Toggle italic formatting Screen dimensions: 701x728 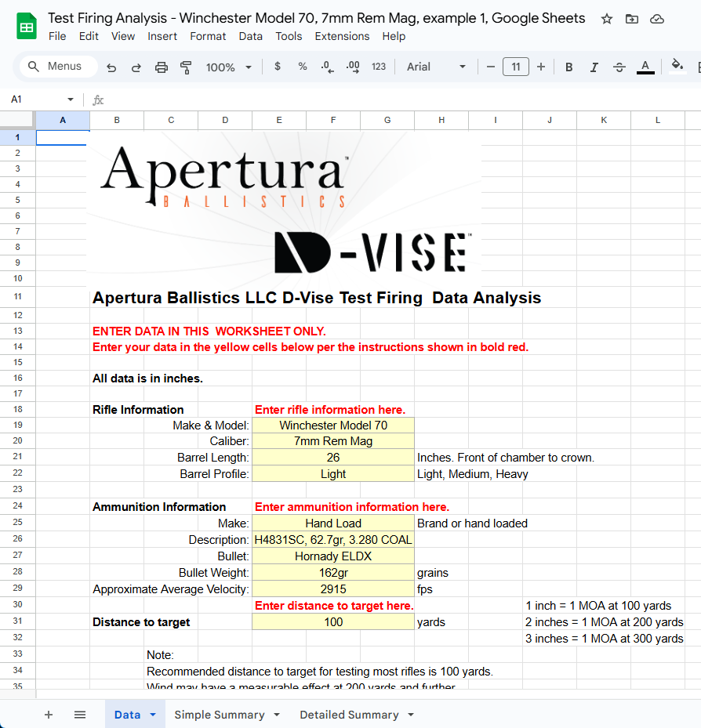point(594,67)
